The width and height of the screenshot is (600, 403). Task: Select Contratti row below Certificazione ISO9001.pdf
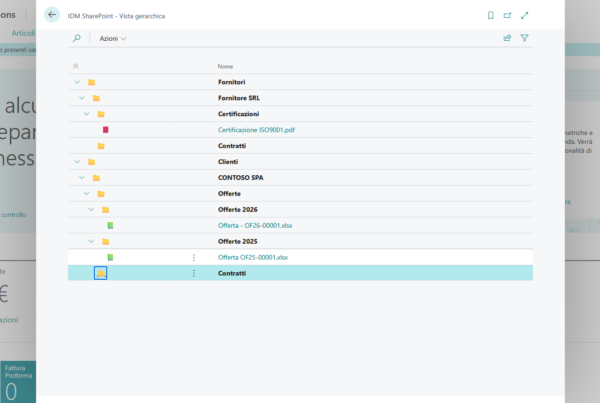click(232, 146)
